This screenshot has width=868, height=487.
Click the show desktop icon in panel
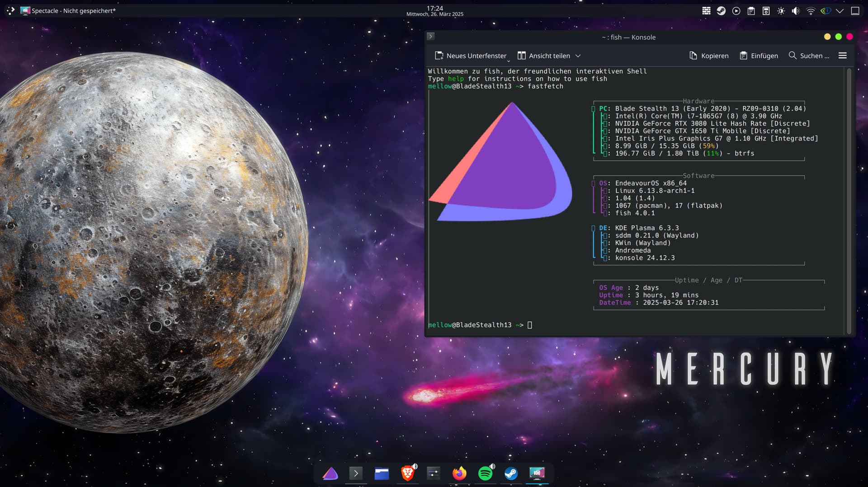tap(855, 11)
